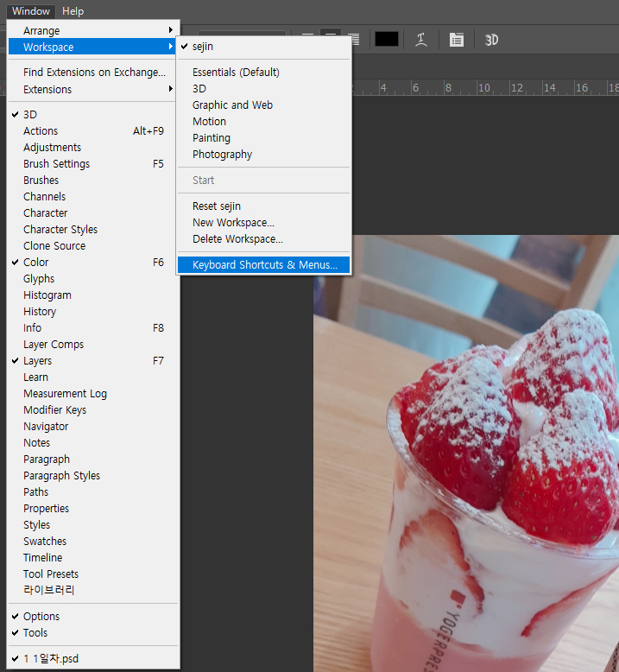Toggle the Tools panel visibility
This screenshot has width=619, height=672.
pos(92,632)
